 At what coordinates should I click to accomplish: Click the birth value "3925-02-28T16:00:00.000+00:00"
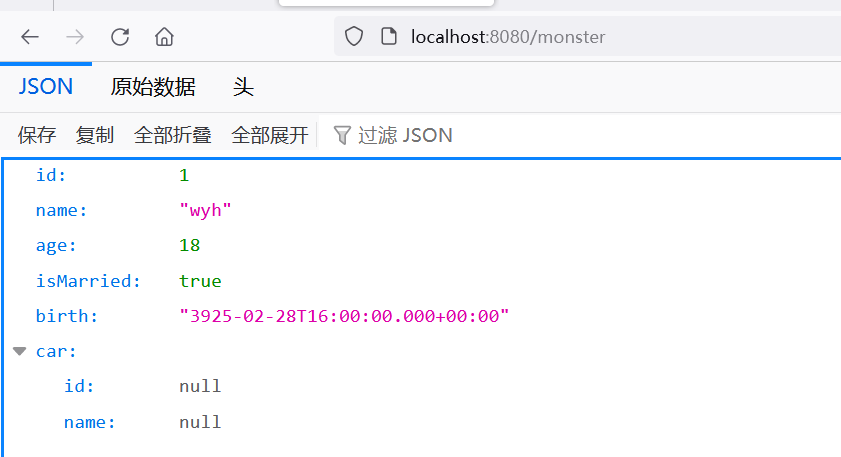344,316
